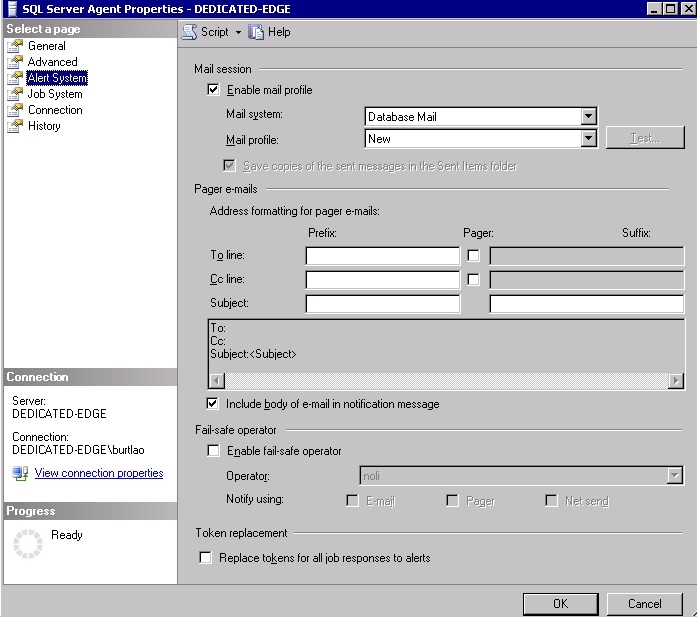Image resolution: width=697 pixels, height=617 pixels.
Task: Click the preview scrollbar left arrow
Action: [x=217, y=381]
